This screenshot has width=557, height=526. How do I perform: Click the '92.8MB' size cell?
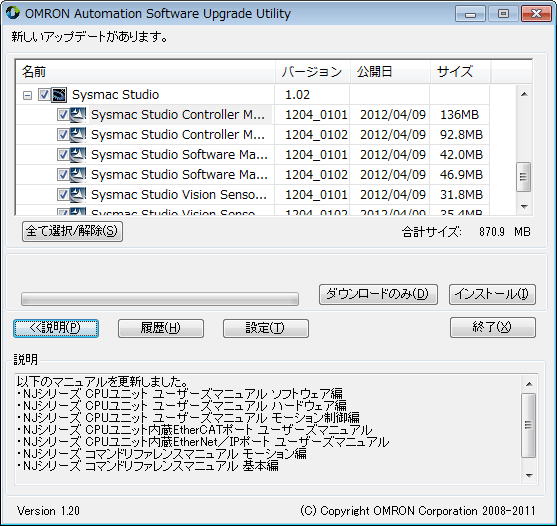461,135
